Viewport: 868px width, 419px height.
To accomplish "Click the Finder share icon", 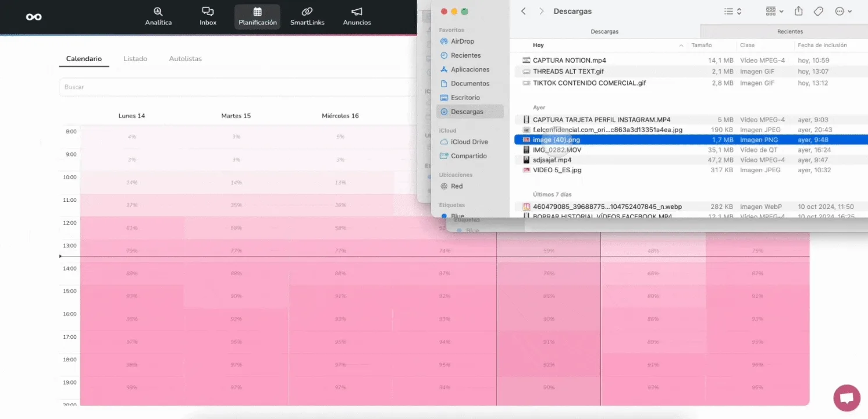I will point(799,11).
